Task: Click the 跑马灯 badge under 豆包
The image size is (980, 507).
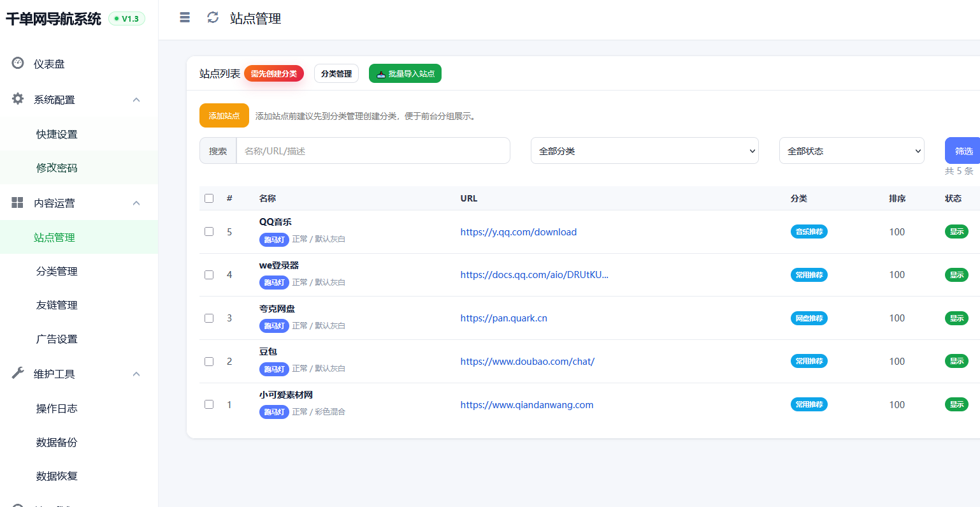Action: [x=274, y=369]
